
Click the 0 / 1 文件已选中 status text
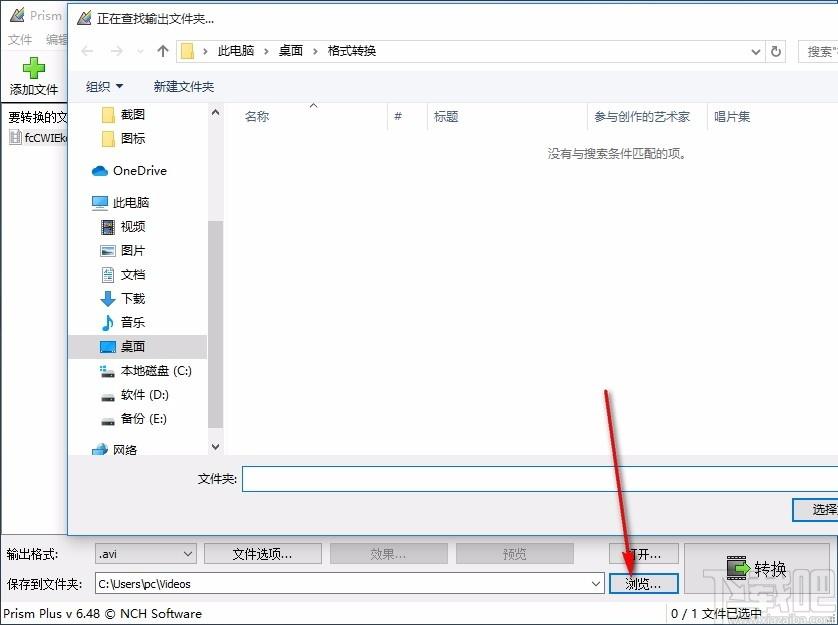coord(716,614)
